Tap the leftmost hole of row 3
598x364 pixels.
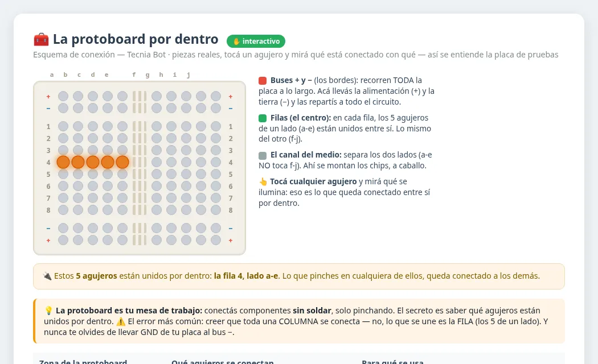63,150
